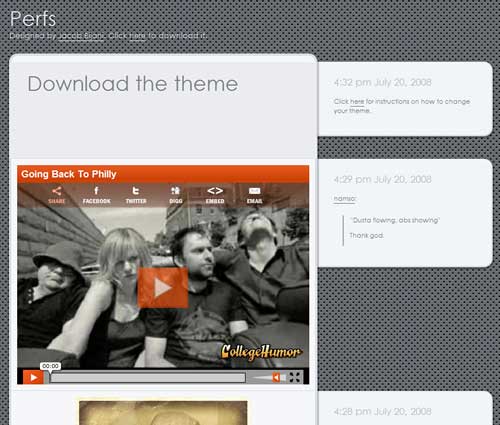Click the video progress seek bar

[148, 378]
